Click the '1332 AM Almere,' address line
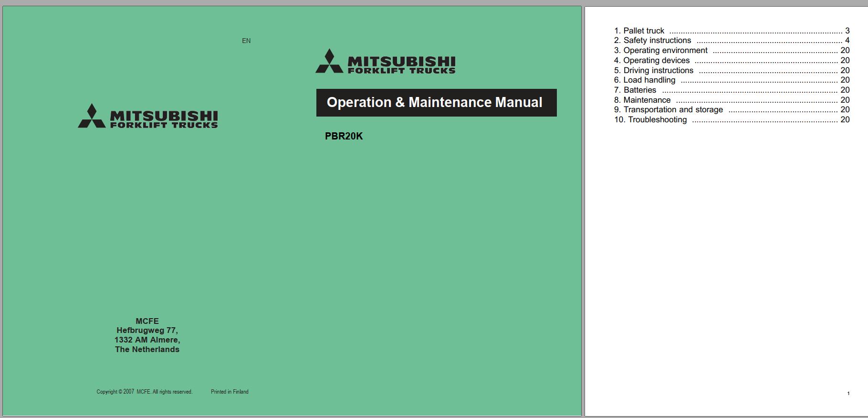868x418 pixels. 147,340
